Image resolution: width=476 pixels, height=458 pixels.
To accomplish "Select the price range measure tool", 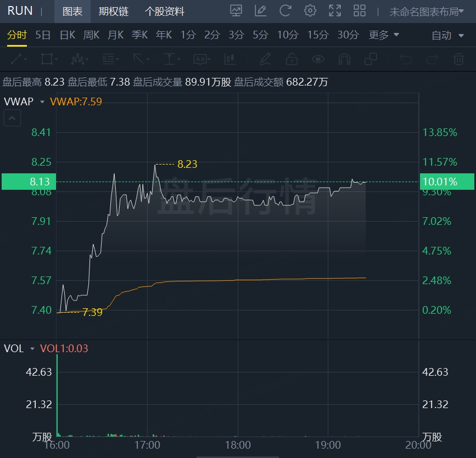I will 170,59.
